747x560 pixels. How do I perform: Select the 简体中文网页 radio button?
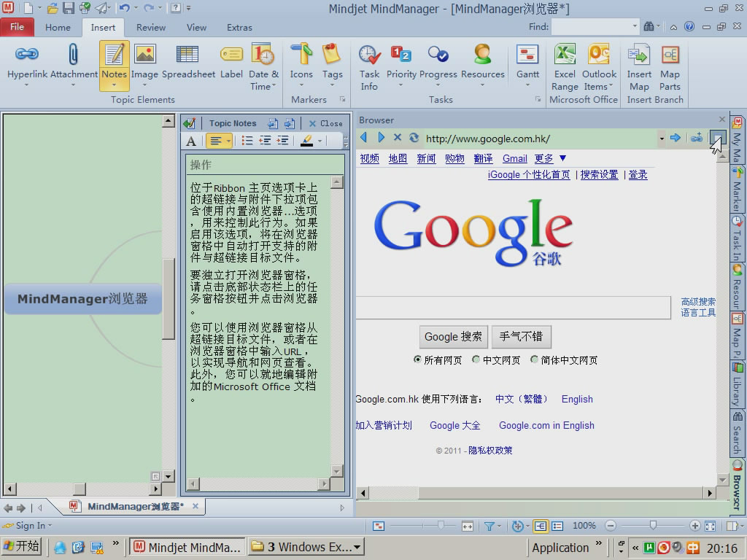(534, 359)
